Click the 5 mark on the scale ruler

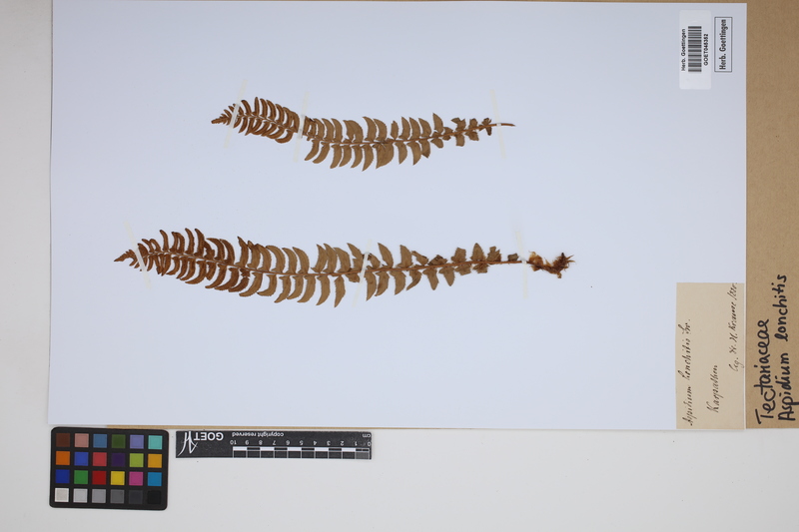coord(302,441)
